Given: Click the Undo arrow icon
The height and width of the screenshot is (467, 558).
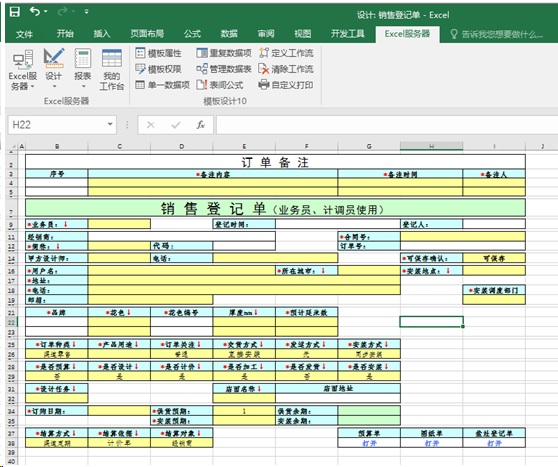Looking at the screenshot, I should point(35,11).
